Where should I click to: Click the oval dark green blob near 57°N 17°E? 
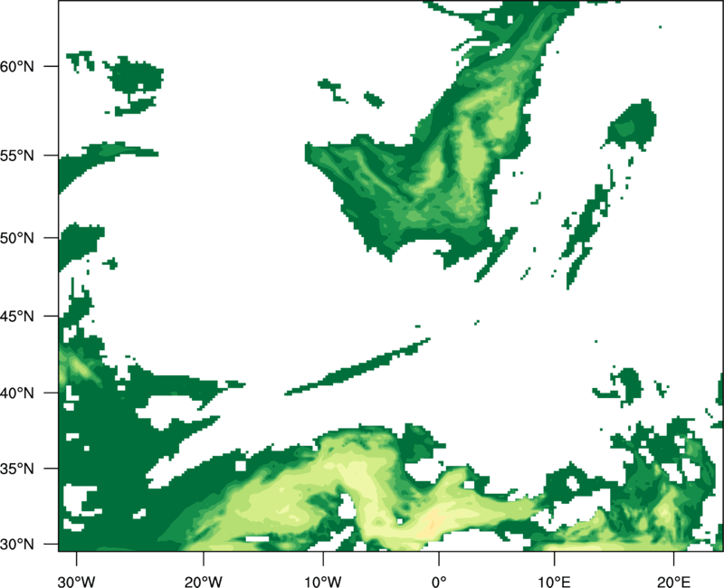pos(633,125)
